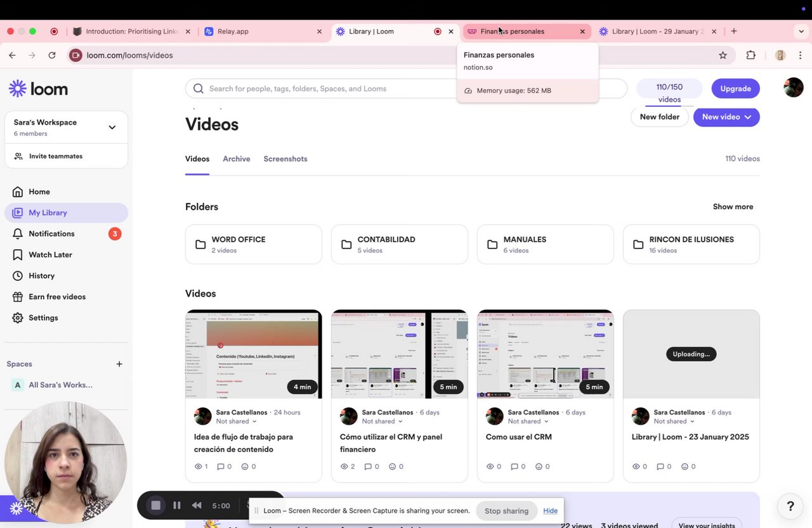Open My Library in sidebar

pyautogui.click(x=66, y=213)
